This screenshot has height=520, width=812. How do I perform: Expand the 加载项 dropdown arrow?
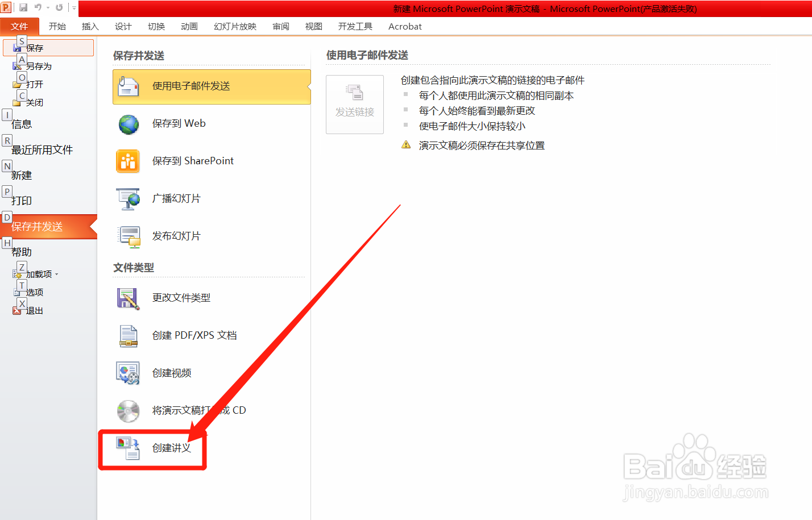coord(57,274)
